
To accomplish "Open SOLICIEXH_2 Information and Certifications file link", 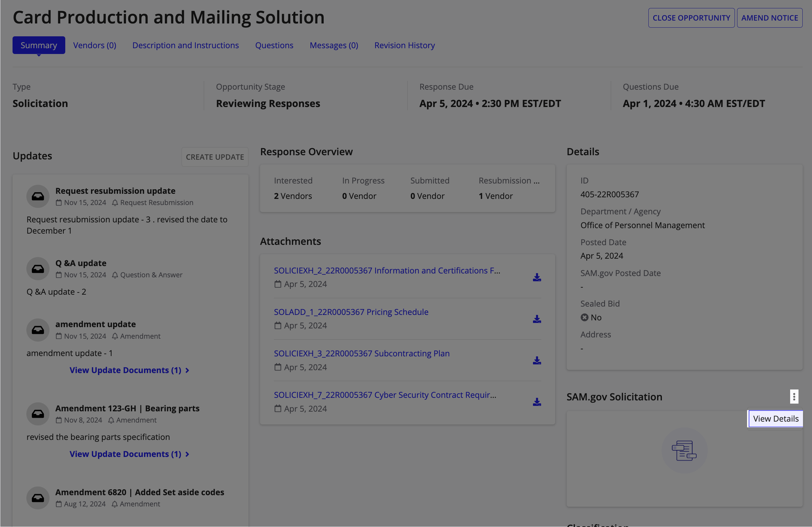I will point(387,271).
